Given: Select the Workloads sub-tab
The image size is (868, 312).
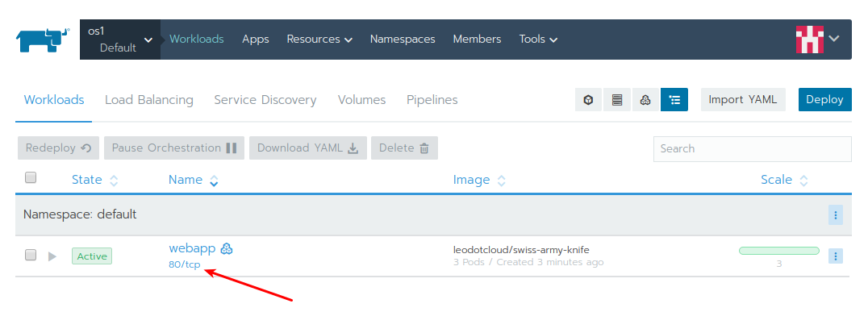Looking at the screenshot, I should click(54, 100).
